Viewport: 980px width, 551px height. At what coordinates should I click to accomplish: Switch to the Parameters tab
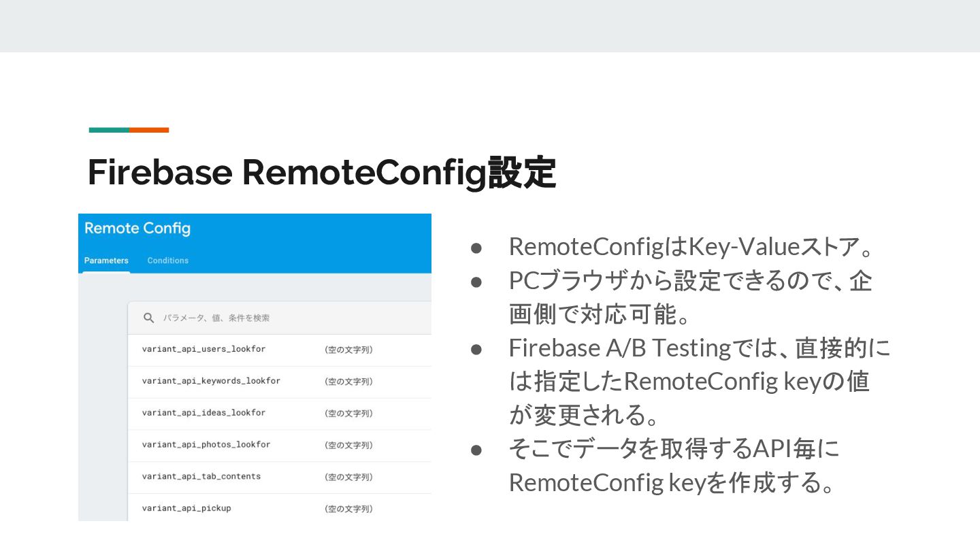point(106,261)
